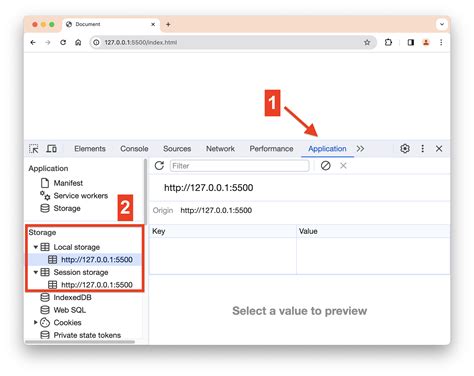Reload the page with the refresh icon

click(x=63, y=42)
